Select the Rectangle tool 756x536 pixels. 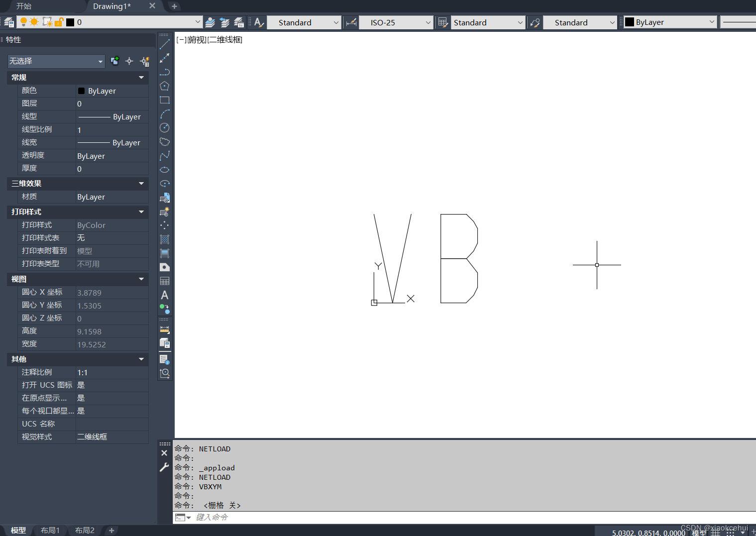[165, 100]
